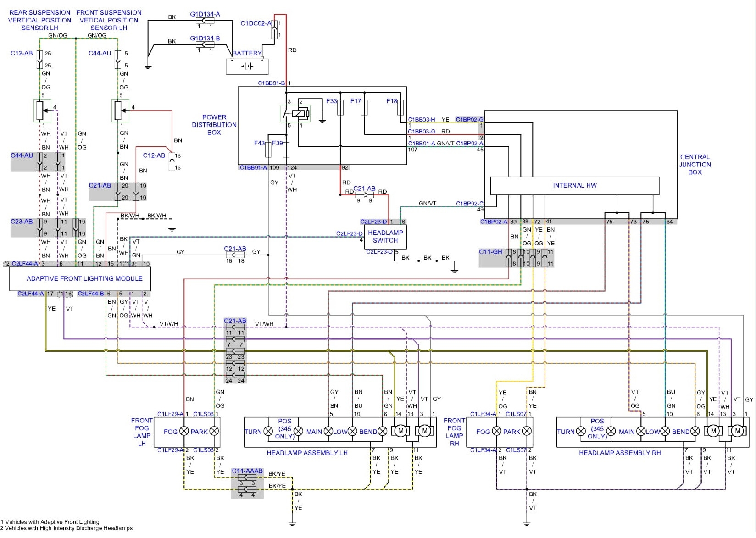756x538 pixels.
Task: Click the CENTRAL JUNCTION BOX label
Action: coord(695,165)
